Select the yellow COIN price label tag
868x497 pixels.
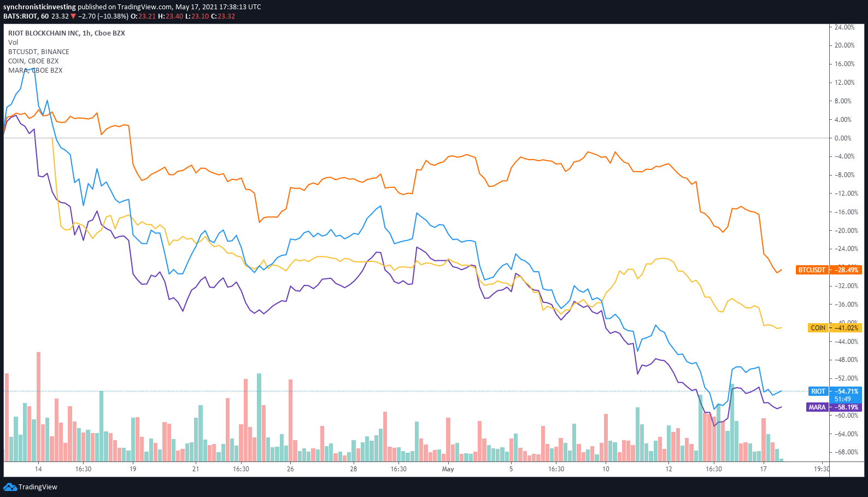click(x=818, y=328)
